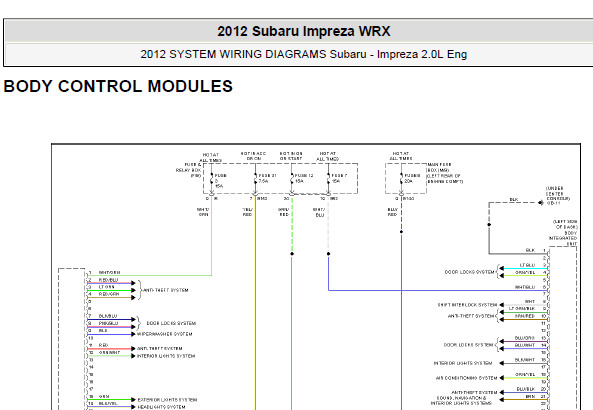Click 'ANTI-THEFT SYSTEM' beside the LT GRN/BLK wire

tap(471, 316)
